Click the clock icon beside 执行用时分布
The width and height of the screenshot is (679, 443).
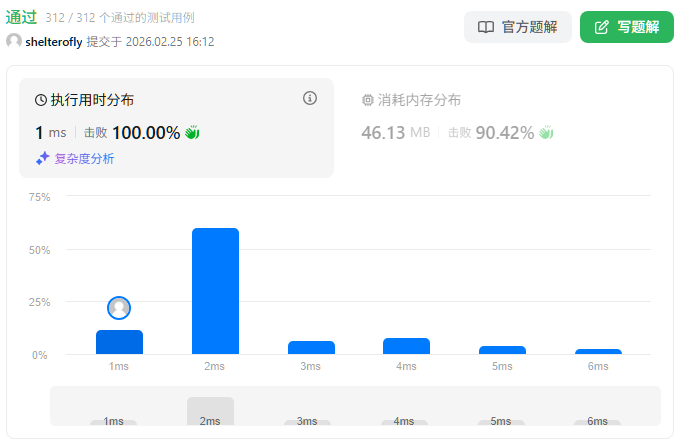tap(41, 100)
